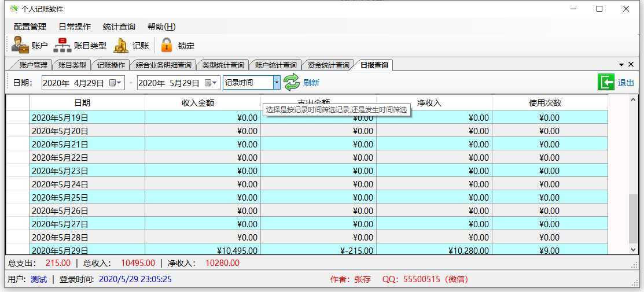The height and width of the screenshot is (292, 644).
Task: Click the vertical scrollbar thumb
Action: pos(633,219)
